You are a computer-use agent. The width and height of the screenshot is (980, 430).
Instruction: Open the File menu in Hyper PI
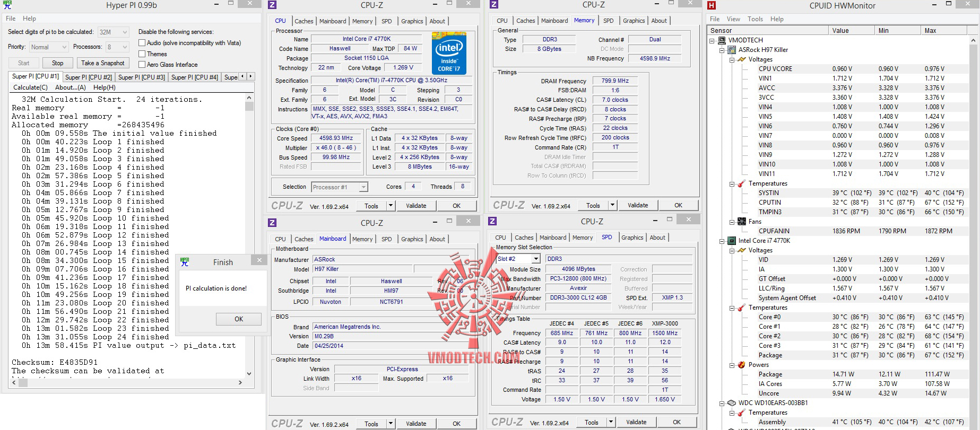point(11,19)
